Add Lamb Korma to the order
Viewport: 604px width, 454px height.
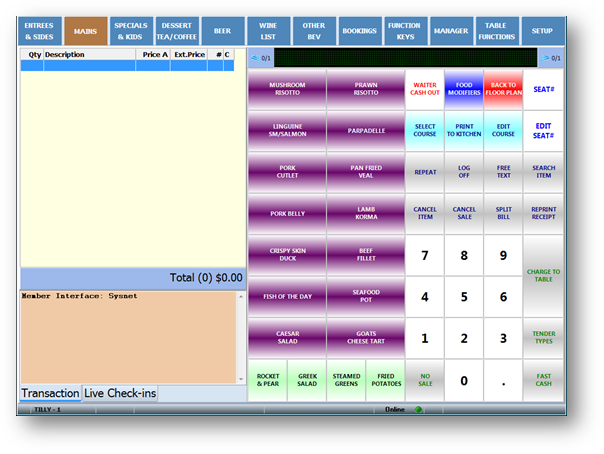click(365, 213)
